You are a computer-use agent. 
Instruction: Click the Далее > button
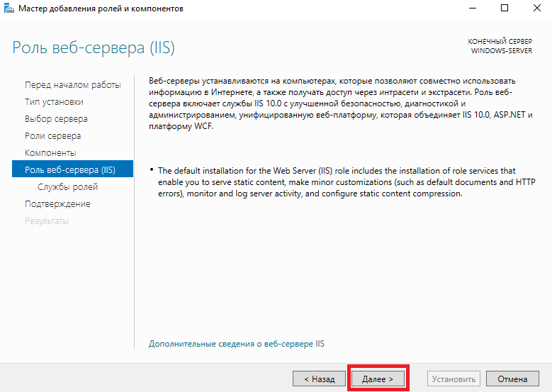click(x=378, y=379)
